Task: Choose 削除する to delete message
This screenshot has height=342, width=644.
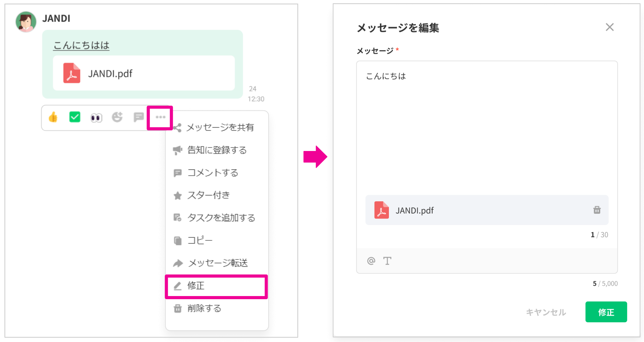Action: pyautogui.click(x=204, y=309)
